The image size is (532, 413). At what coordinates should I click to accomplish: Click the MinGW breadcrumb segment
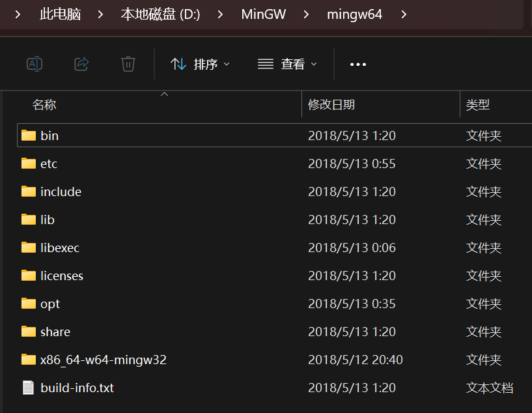(x=263, y=14)
